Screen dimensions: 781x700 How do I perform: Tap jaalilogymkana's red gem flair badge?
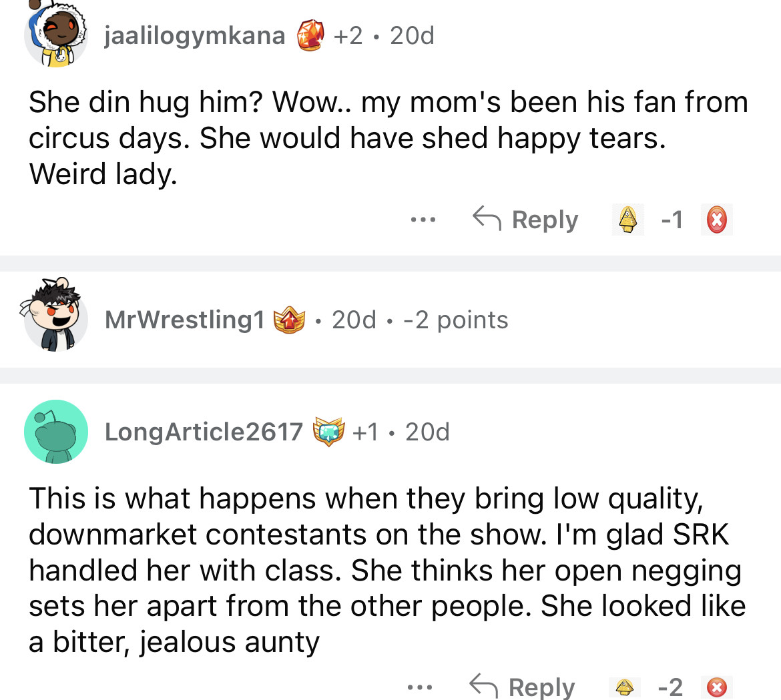coord(310,35)
